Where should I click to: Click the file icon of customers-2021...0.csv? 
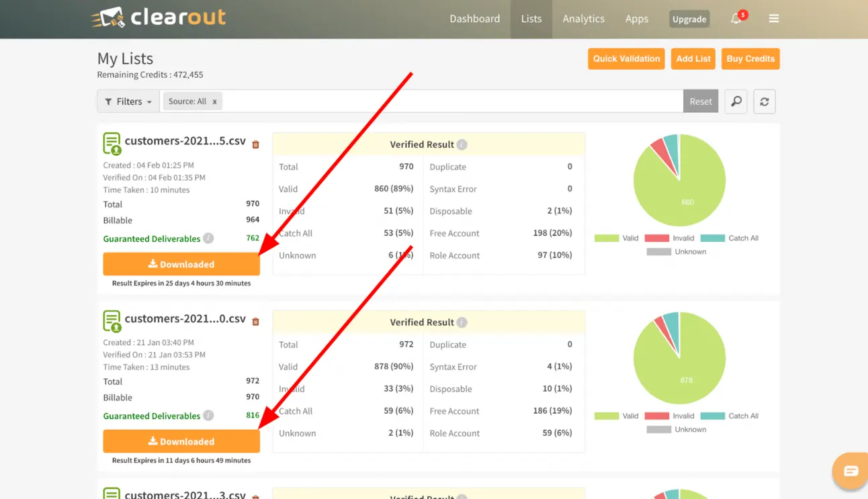[112, 321]
